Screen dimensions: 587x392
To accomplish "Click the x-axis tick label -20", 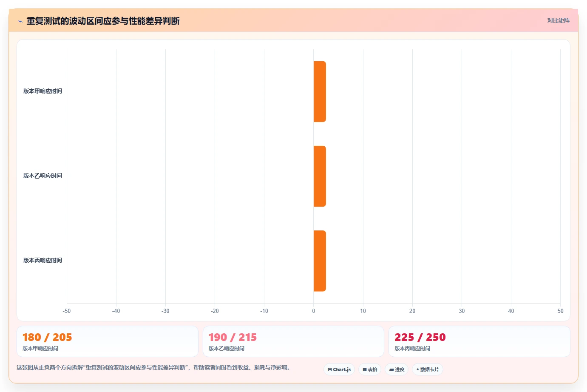I will [x=215, y=311].
